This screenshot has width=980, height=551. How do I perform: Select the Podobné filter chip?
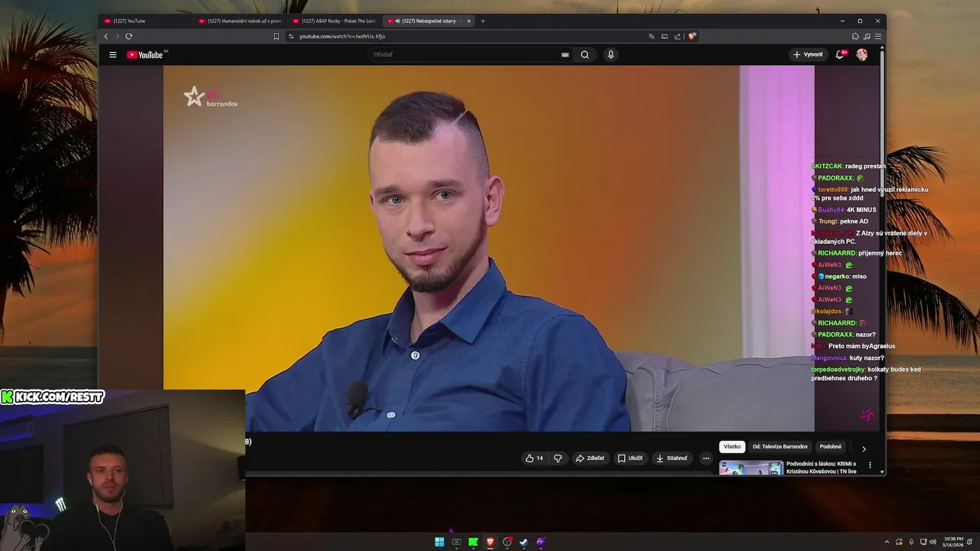click(x=831, y=447)
